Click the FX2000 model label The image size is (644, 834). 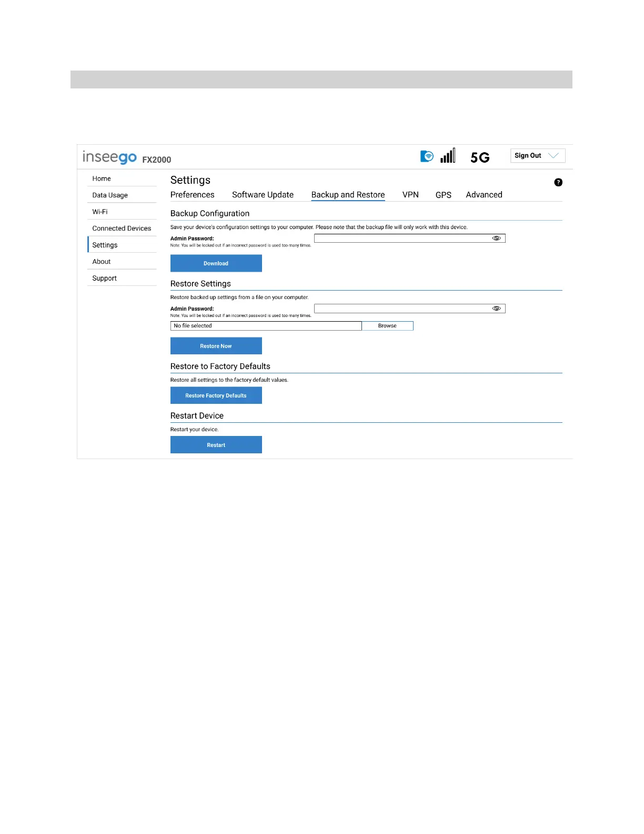point(157,160)
